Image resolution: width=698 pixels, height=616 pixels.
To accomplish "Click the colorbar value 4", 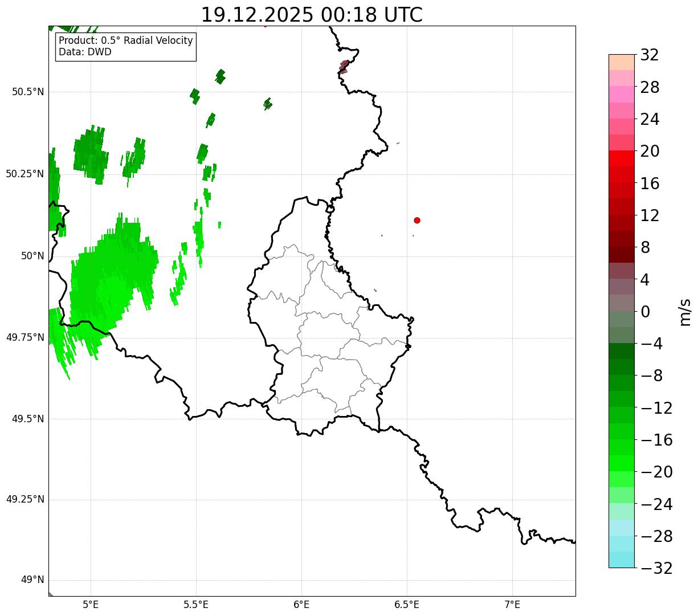I will [x=645, y=280].
